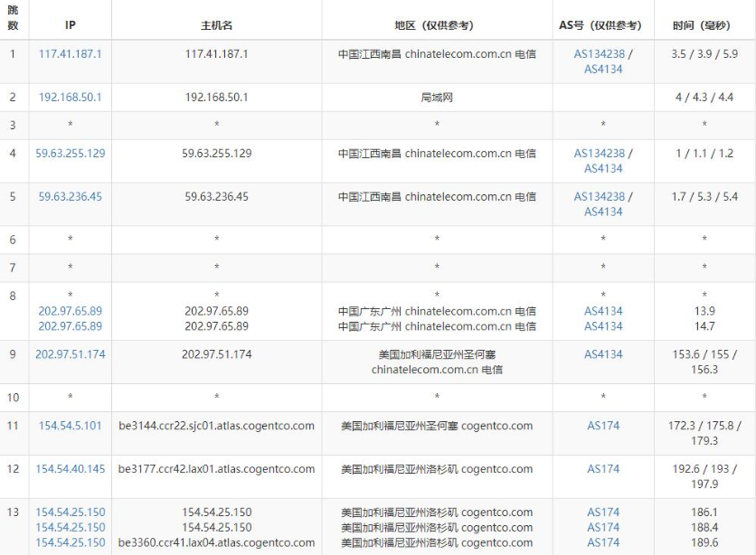Select the be3360.ccr41.lax04.atlas.cogentco.com hostname text

coord(216,542)
